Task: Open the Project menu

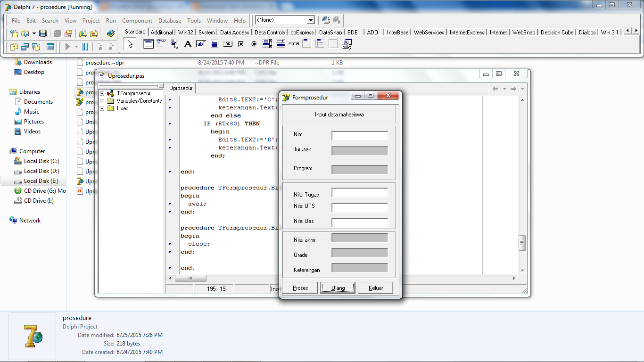Action: point(91,21)
